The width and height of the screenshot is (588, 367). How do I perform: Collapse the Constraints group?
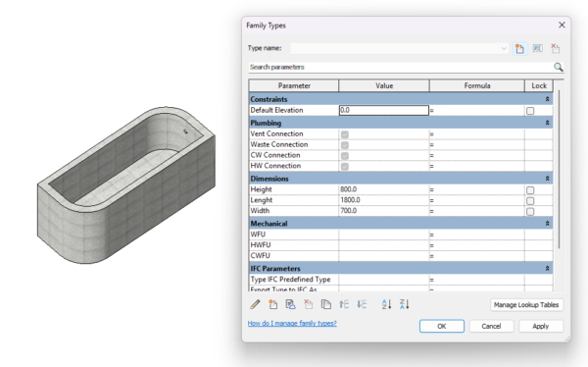coord(547,99)
